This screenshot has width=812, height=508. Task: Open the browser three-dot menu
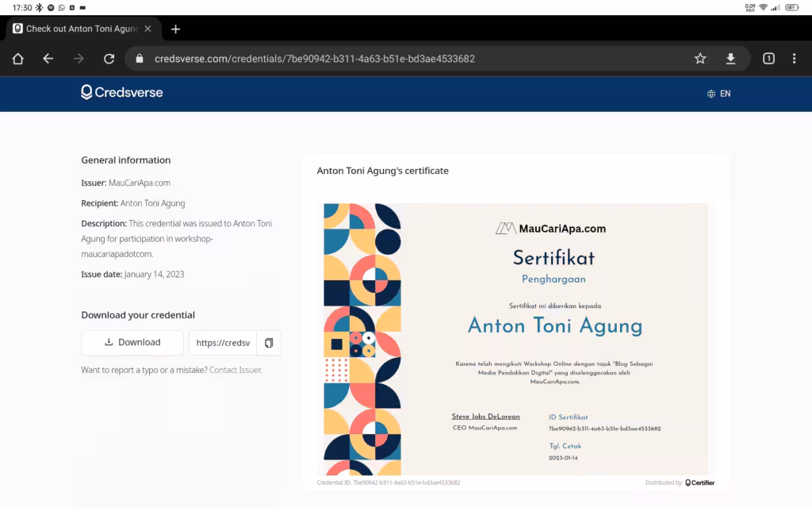(794, 59)
